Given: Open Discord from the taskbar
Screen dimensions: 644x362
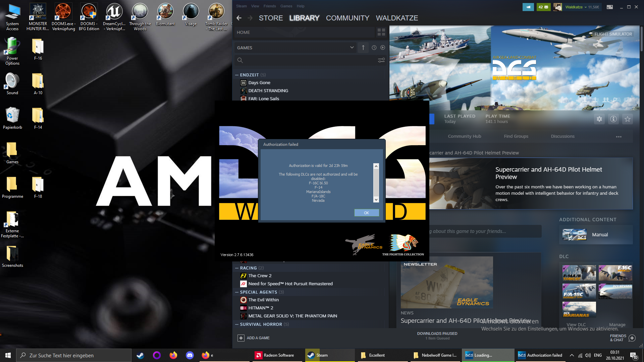Looking at the screenshot, I should coord(190,355).
